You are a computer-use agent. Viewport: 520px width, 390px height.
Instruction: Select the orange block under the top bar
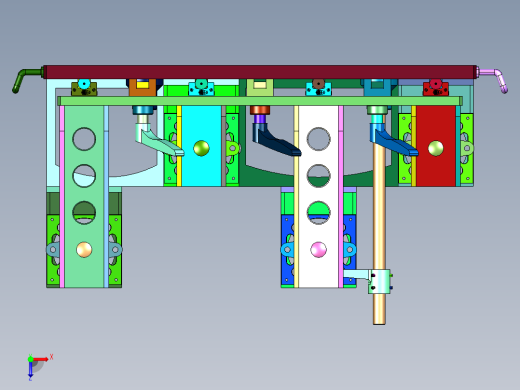coord(142,87)
